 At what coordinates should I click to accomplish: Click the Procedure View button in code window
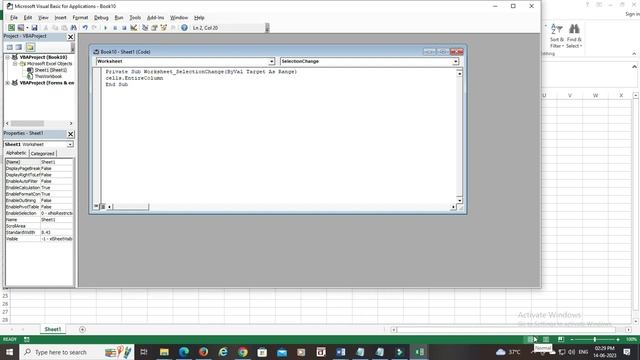96,207
